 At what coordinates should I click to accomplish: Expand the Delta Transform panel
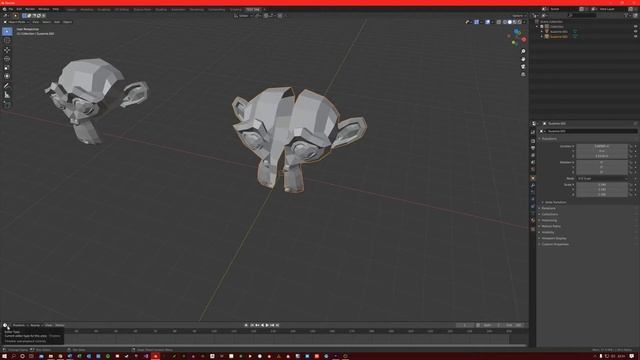556,202
